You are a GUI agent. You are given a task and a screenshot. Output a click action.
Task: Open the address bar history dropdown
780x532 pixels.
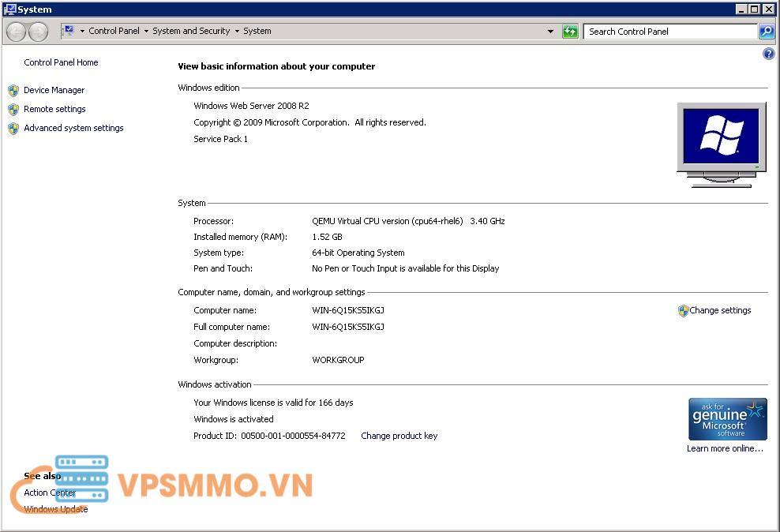550,32
